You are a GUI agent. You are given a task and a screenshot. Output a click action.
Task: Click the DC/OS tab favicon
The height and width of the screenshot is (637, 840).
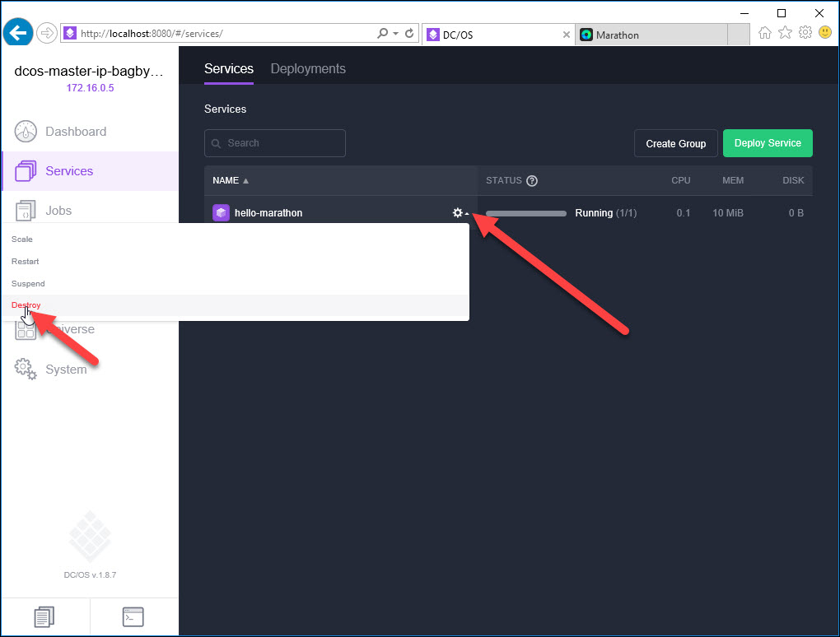coord(433,35)
